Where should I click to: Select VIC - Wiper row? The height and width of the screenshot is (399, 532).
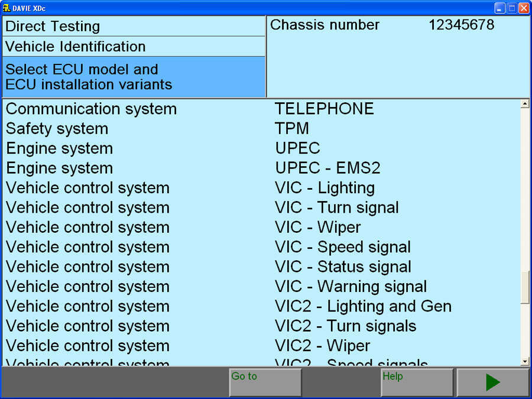(261, 227)
